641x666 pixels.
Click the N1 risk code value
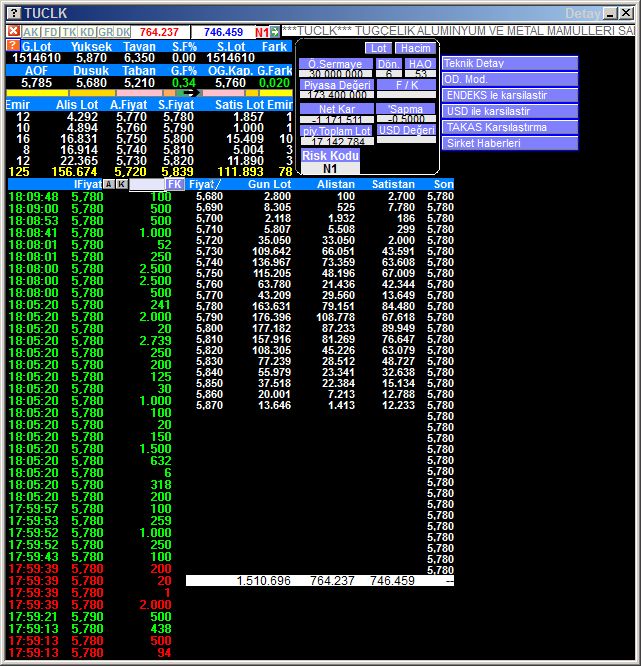pyautogui.click(x=330, y=168)
